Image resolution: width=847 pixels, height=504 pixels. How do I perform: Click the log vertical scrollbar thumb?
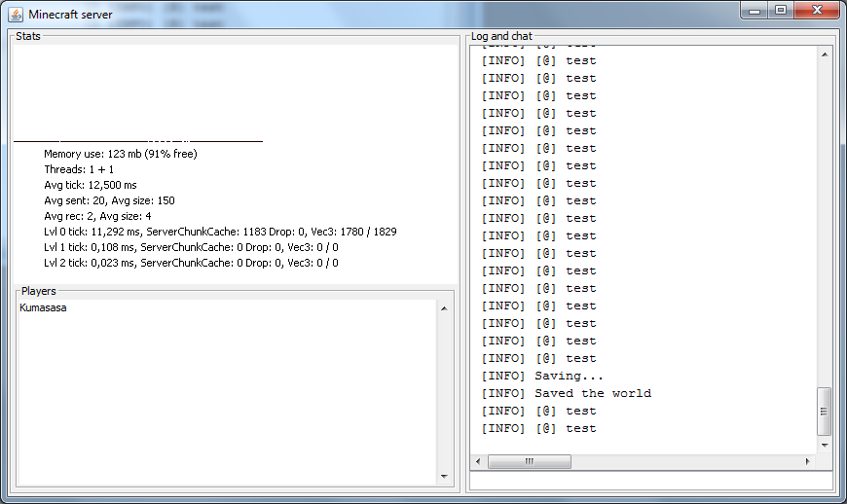pyautogui.click(x=825, y=412)
